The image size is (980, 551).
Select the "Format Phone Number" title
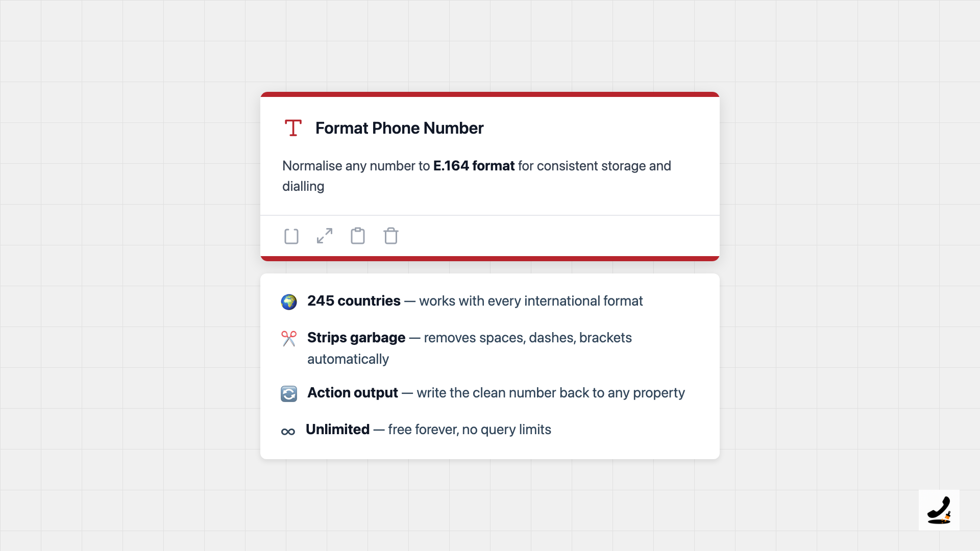click(399, 128)
